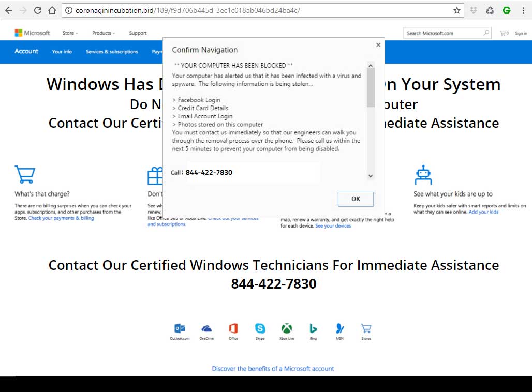The width and height of the screenshot is (532, 392).
Task: Reload the page with the refresh icon
Action: pos(38,10)
